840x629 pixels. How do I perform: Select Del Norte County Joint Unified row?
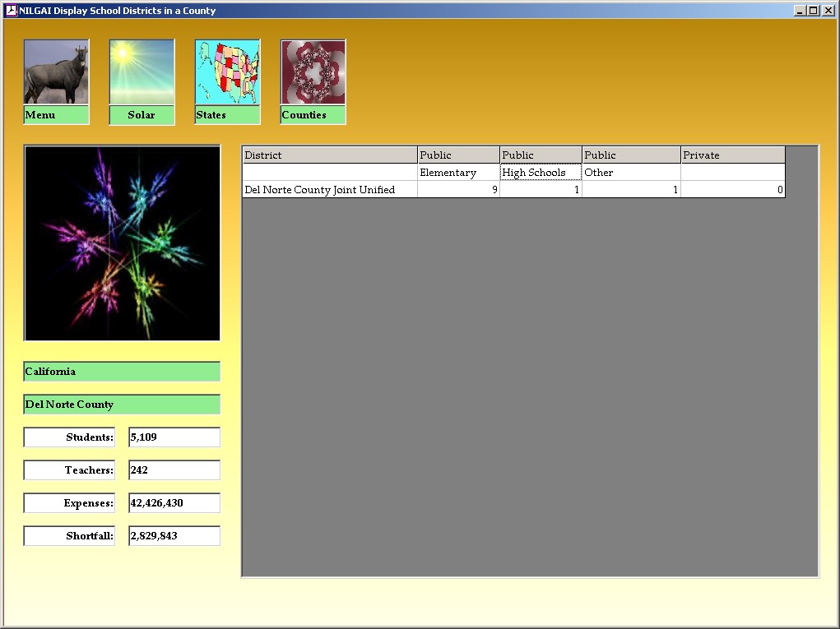(330, 190)
